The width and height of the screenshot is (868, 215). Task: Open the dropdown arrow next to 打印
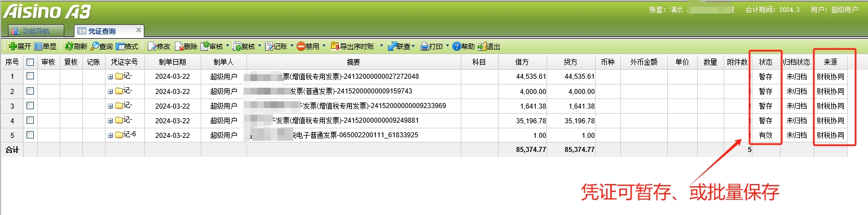(447, 46)
